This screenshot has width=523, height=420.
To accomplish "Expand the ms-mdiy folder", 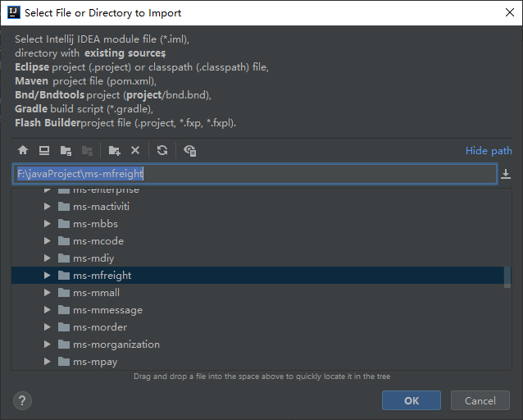I will (x=47, y=258).
